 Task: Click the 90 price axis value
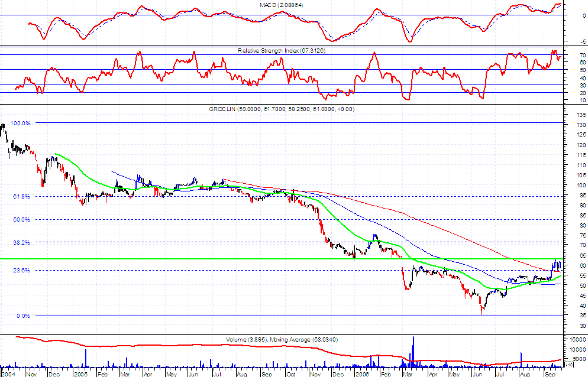click(583, 206)
